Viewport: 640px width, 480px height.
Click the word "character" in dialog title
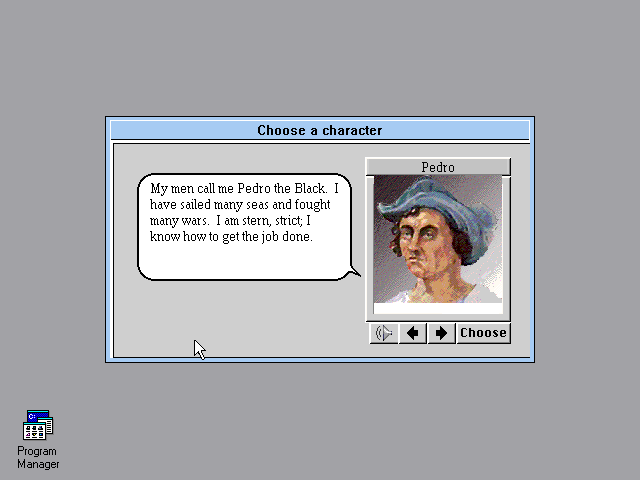(352, 130)
